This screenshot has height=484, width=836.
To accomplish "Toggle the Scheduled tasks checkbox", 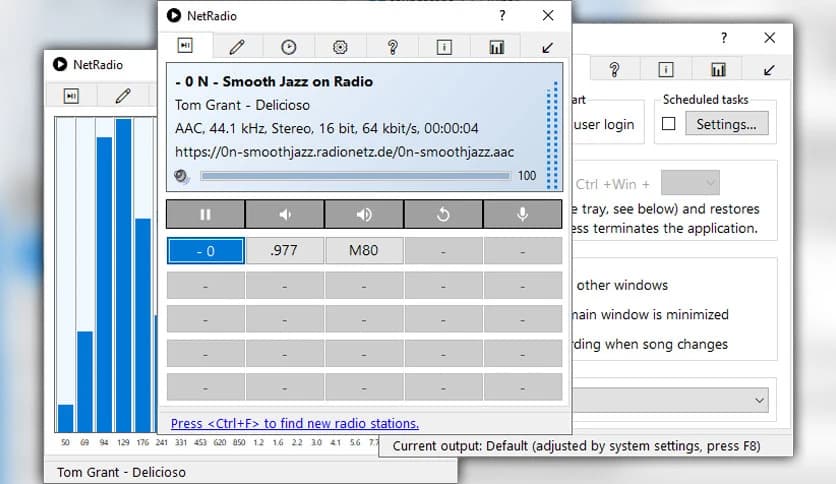I will [669, 124].
